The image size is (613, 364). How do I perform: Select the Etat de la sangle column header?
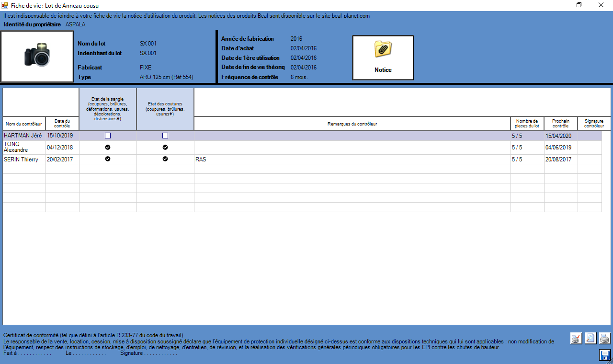tap(108, 109)
